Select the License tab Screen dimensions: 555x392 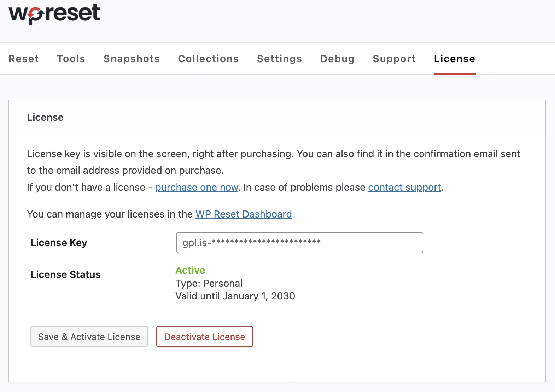pyautogui.click(x=455, y=59)
